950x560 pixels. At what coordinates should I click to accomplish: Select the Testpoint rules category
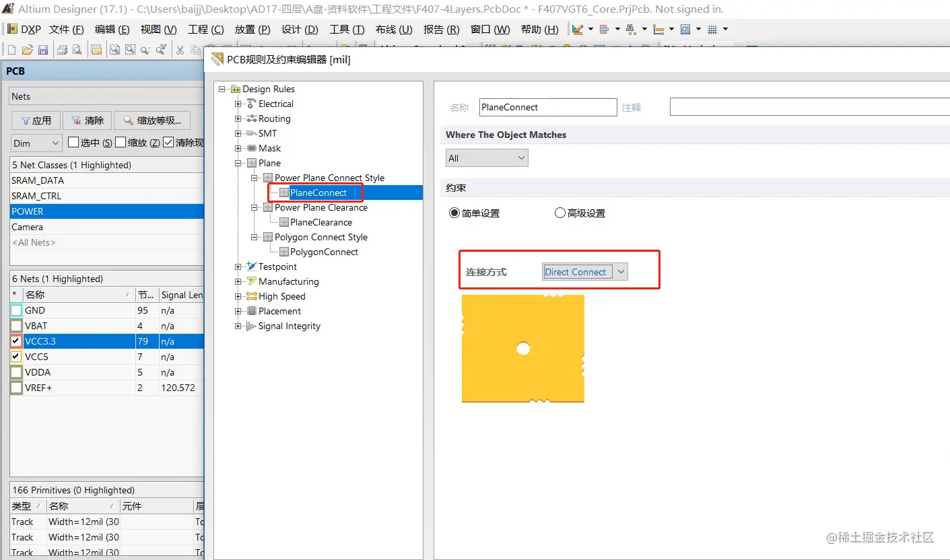pos(277,267)
